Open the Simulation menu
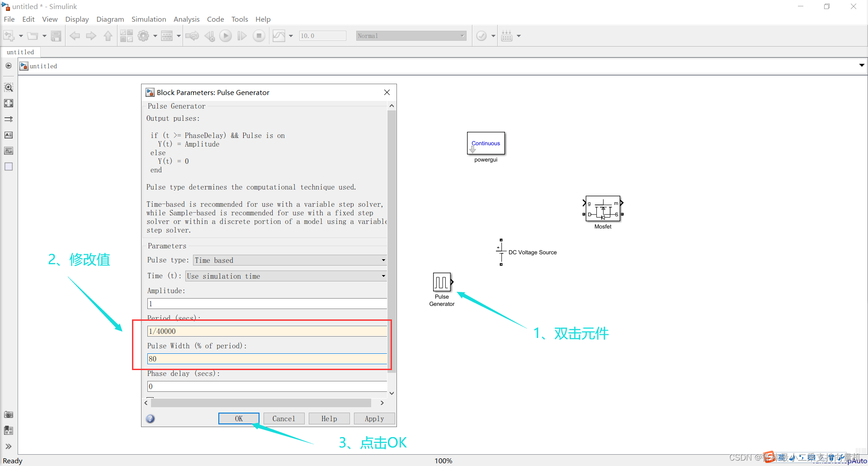This screenshot has height=466, width=868. 149,19
